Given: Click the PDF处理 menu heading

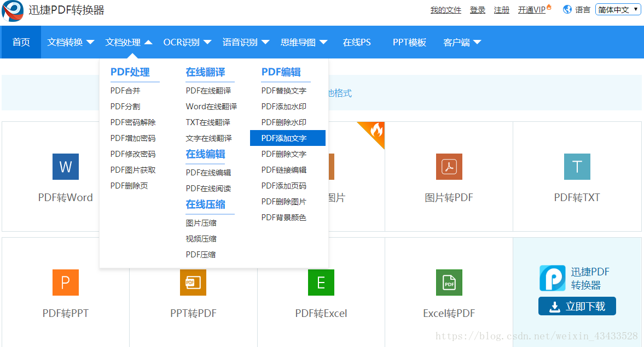Looking at the screenshot, I should 130,72.
